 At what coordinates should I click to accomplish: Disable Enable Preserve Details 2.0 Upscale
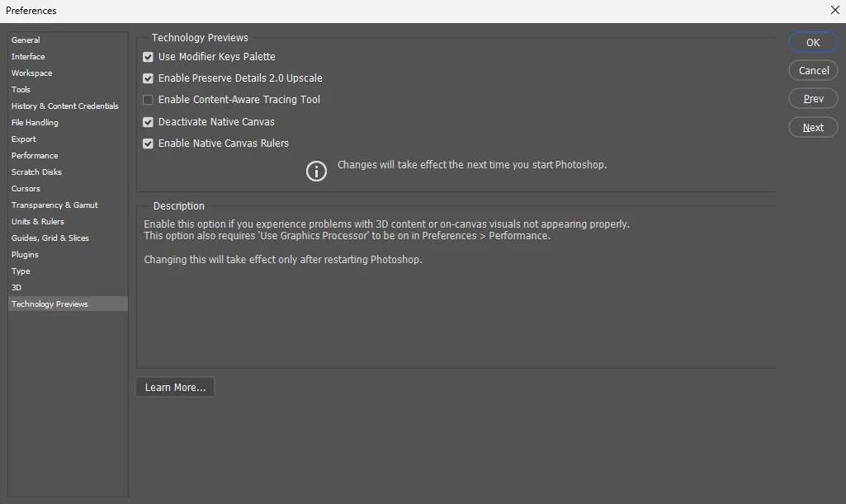(148, 78)
